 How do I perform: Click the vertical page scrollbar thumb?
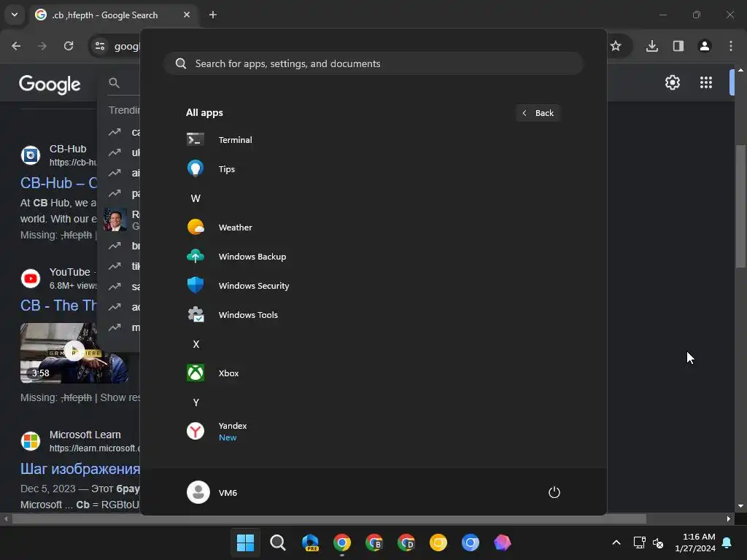(x=740, y=206)
